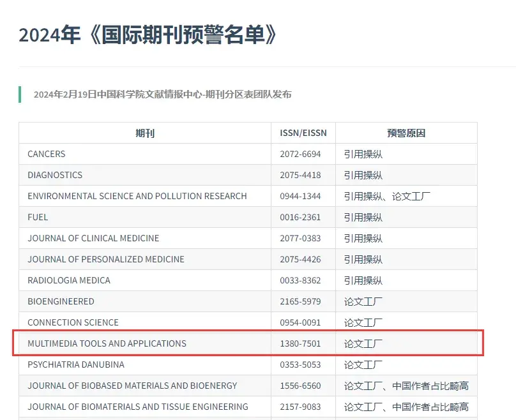Screen dimensions: 516x420
Task: Click the 预警原因 column header
Action: pos(407,133)
